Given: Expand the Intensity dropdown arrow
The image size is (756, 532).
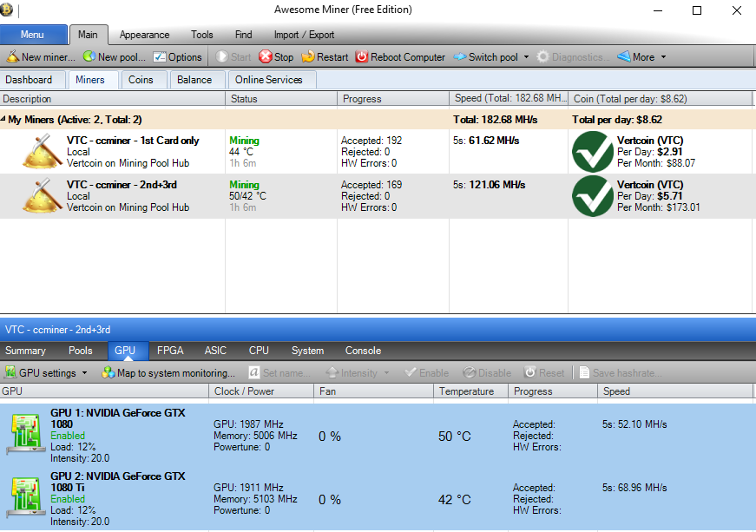Looking at the screenshot, I should (386, 373).
